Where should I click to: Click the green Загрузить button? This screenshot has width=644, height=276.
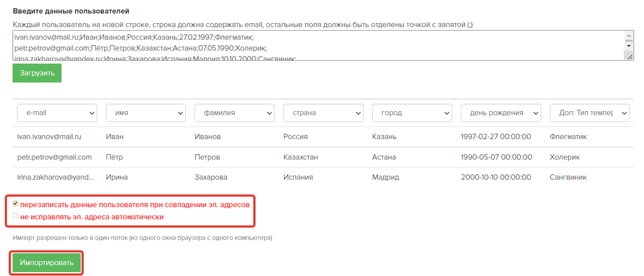pos(37,73)
